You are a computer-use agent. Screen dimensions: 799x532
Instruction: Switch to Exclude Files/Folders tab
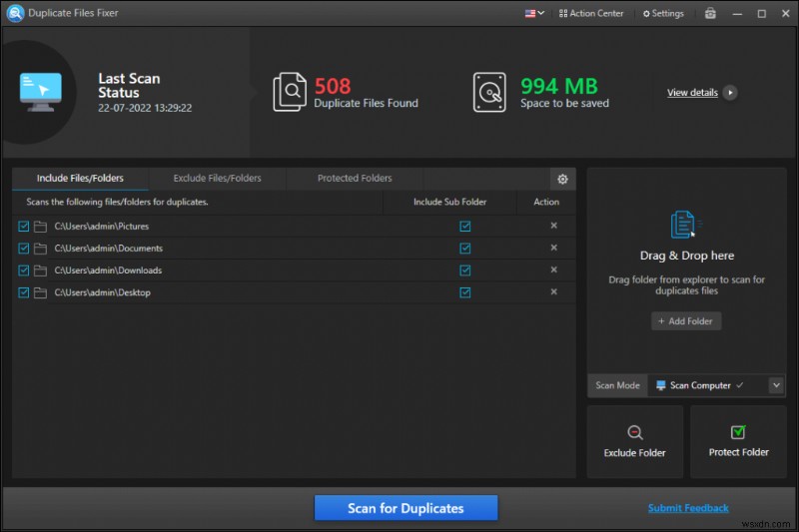(x=217, y=179)
